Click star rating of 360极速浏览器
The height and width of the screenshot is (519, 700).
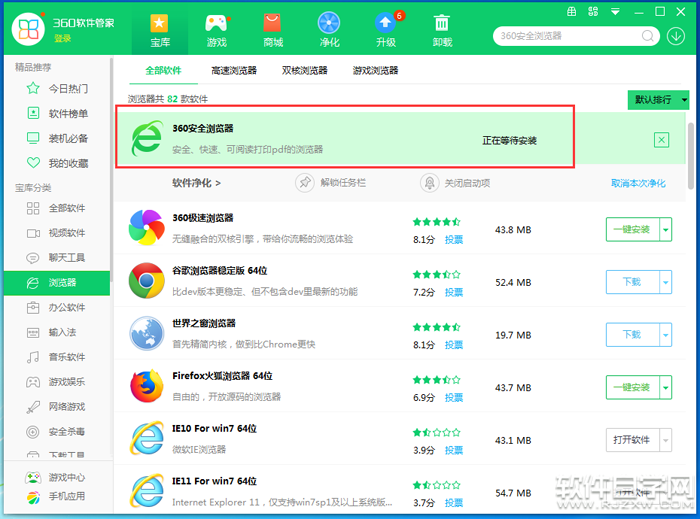pos(437,222)
